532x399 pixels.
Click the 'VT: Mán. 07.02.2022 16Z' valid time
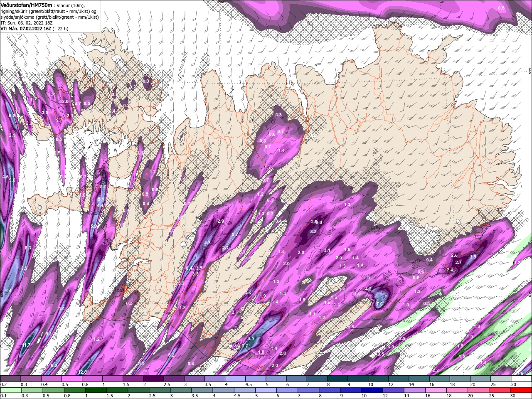(26, 29)
